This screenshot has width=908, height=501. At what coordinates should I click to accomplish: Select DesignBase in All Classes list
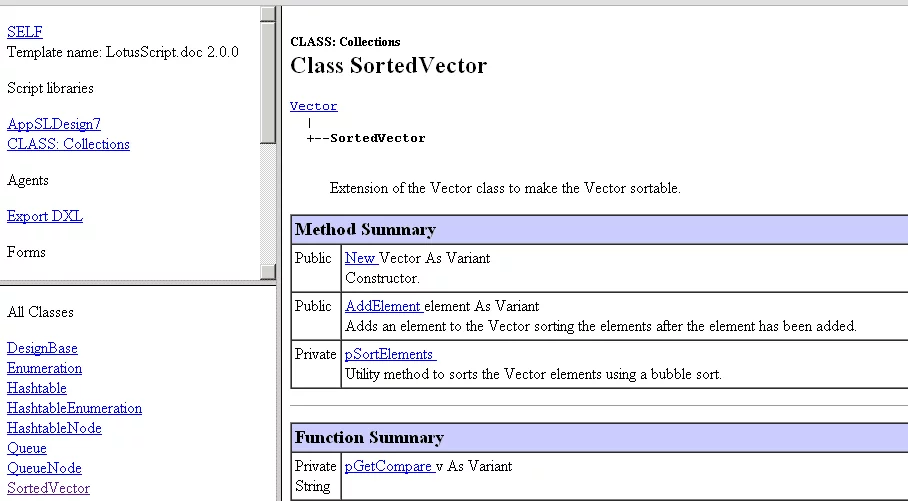point(42,348)
